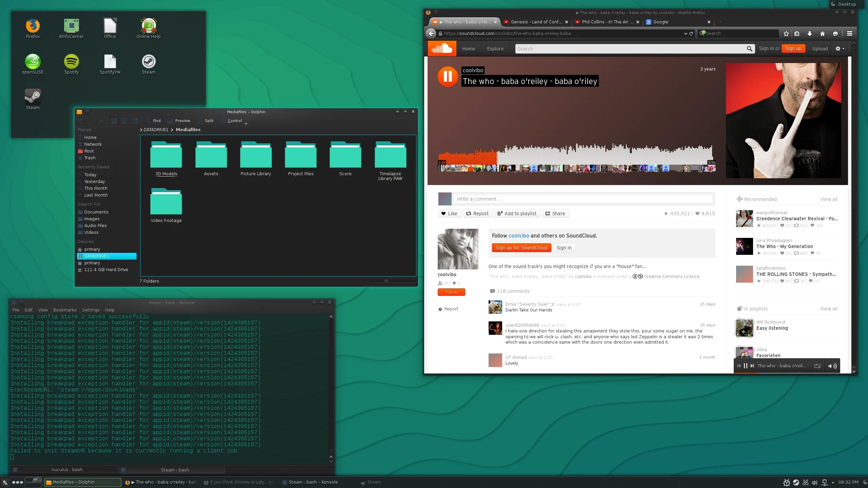Toggle mini player volume
This screenshot has width=868, height=488.
click(832, 366)
